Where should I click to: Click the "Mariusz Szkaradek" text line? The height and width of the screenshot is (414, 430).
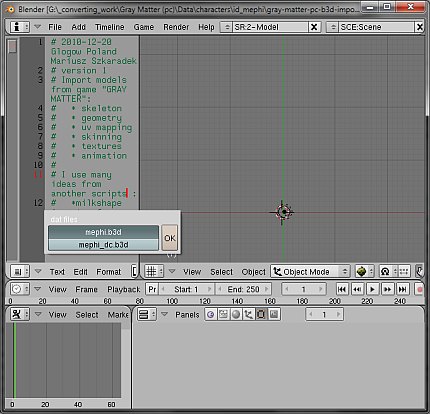pos(93,61)
